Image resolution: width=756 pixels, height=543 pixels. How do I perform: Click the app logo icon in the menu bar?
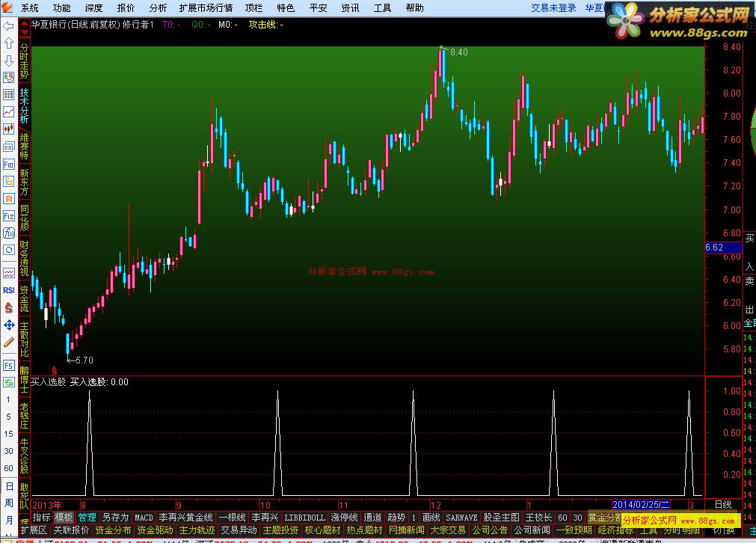tap(7, 7)
